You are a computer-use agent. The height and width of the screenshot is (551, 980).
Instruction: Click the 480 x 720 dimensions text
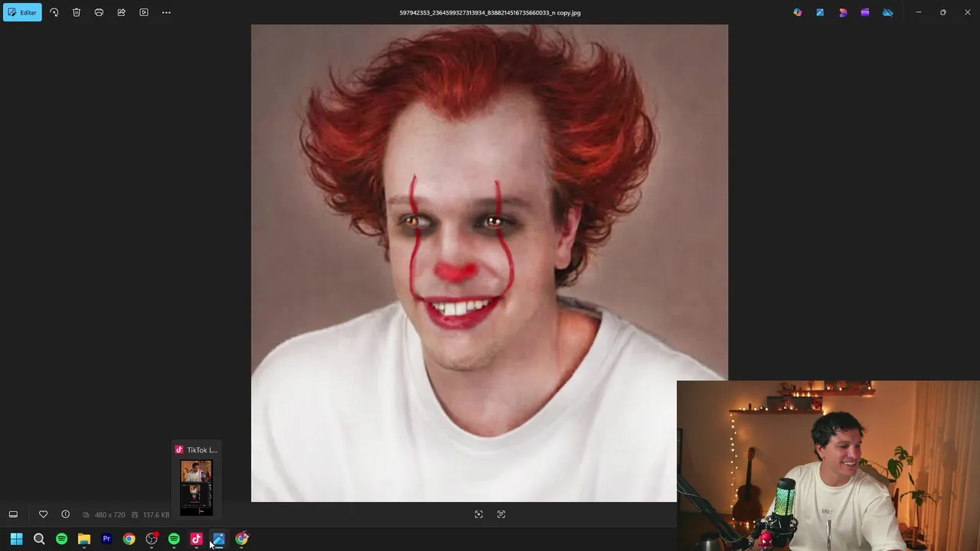pyautogui.click(x=109, y=515)
